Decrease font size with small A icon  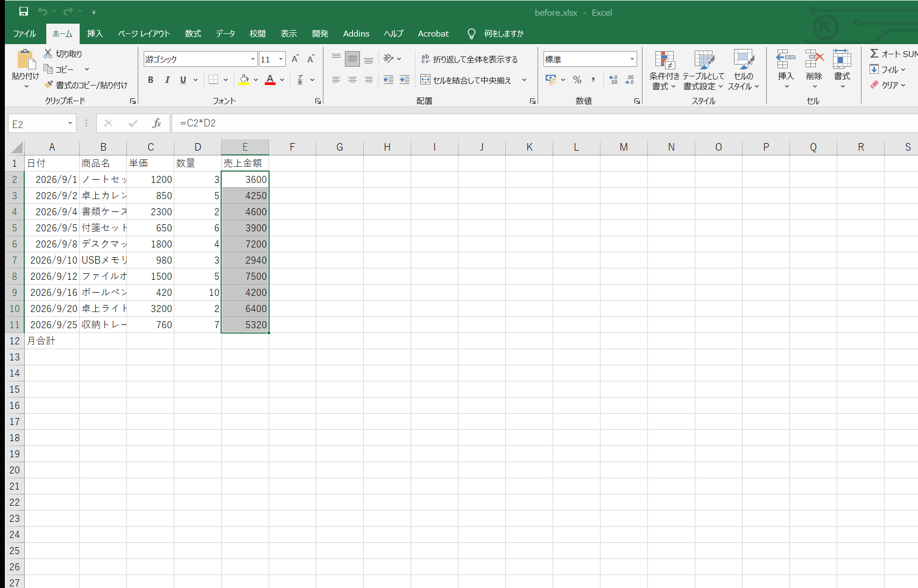(310, 59)
